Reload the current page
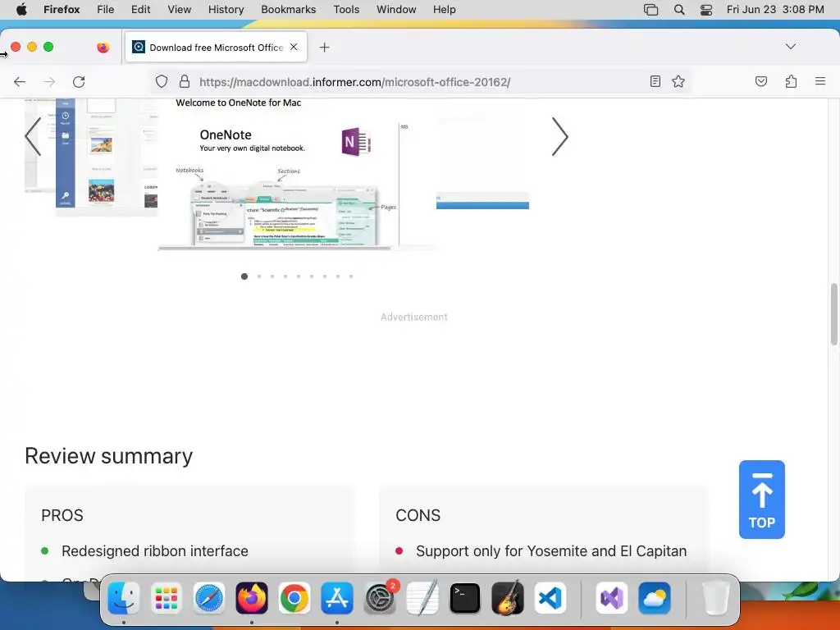The width and height of the screenshot is (840, 630). coord(79,82)
